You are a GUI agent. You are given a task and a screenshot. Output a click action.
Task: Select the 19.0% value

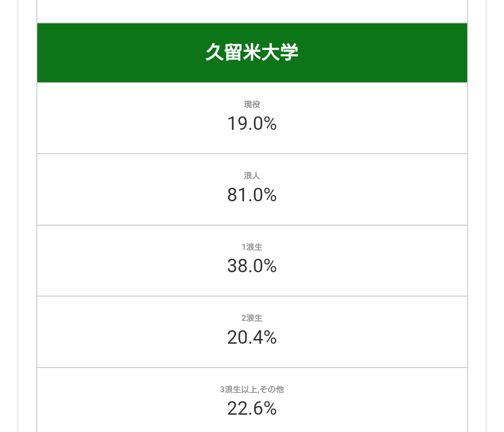tap(252, 124)
